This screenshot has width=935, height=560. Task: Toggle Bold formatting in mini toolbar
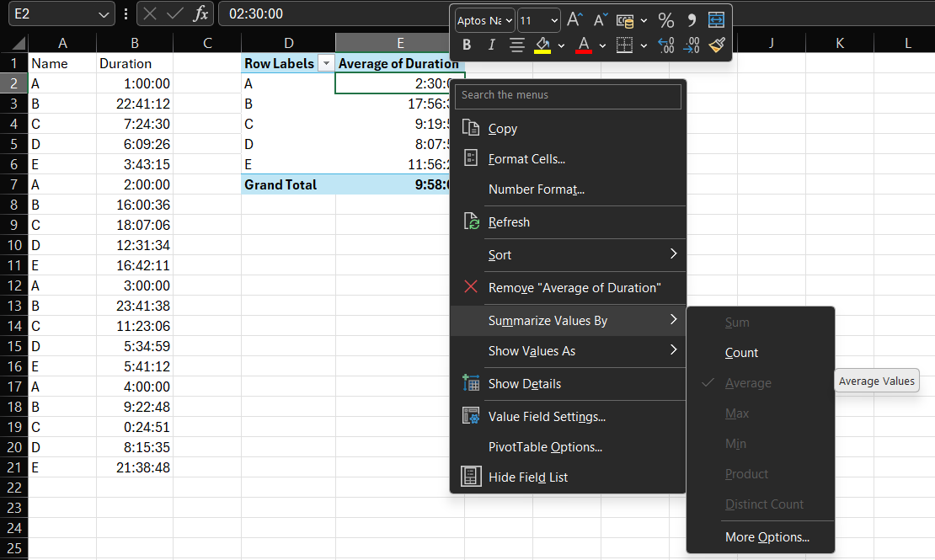coord(467,45)
